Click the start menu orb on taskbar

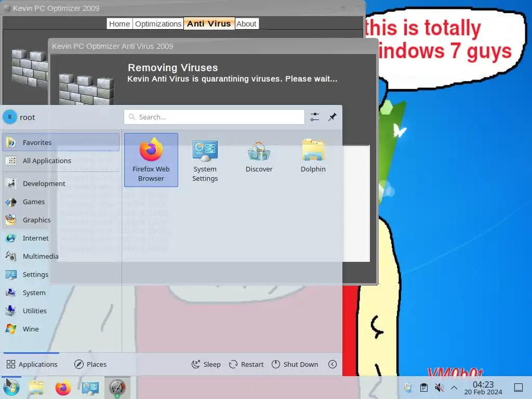[x=11, y=388]
